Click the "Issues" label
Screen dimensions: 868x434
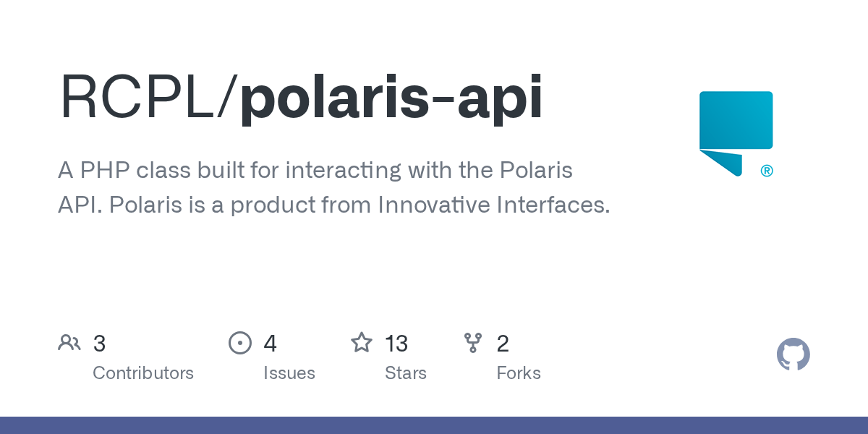pyautogui.click(x=289, y=373)
